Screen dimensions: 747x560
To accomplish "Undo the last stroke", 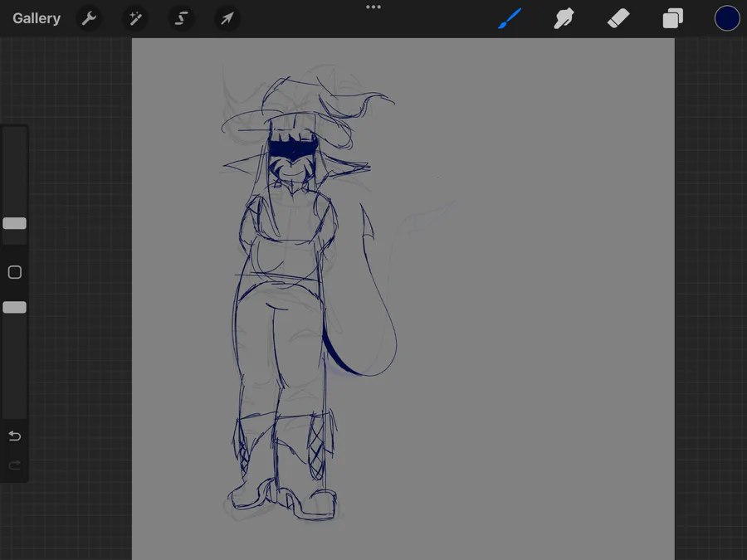I will (x=15, y=436).
